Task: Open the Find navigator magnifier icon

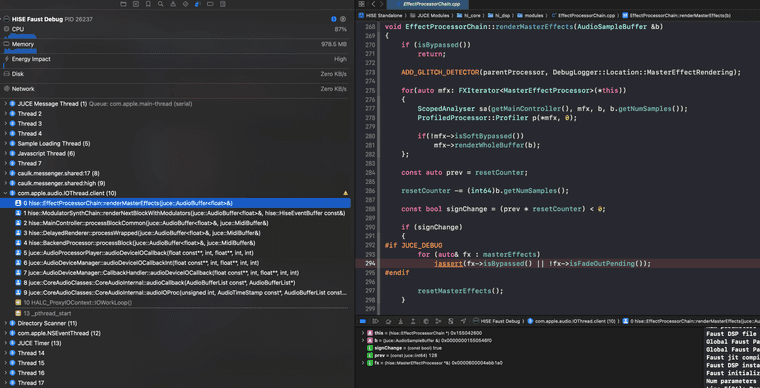Action: [x=160, y=4]
